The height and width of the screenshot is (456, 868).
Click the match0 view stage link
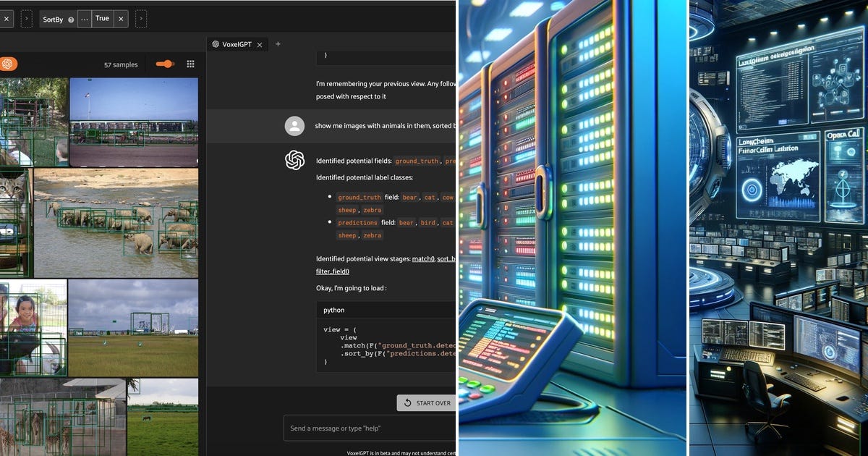pyautogui.click(x=424, y=259)
